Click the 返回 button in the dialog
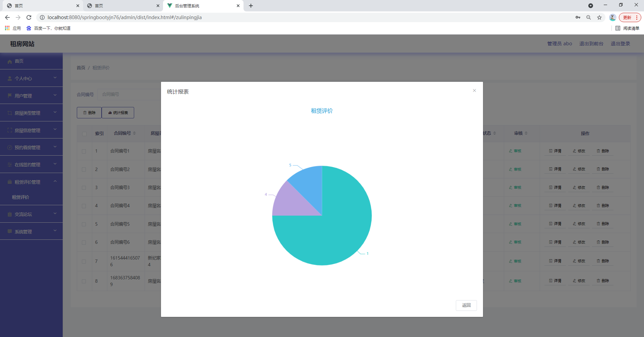 (x=466, y=305)
